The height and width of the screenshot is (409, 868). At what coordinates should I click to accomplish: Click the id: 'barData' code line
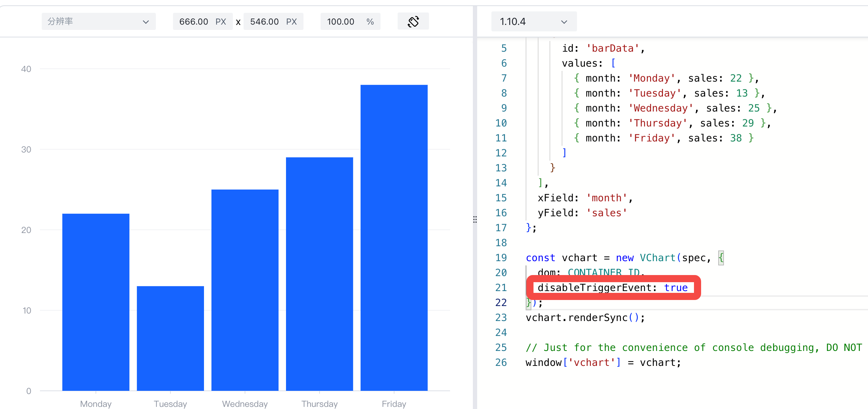point(603,48)
